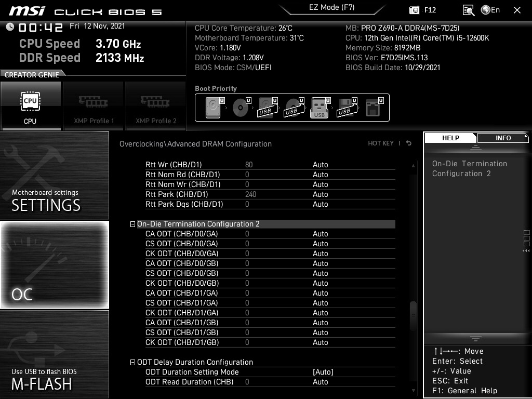Edit ODT Read Duration (CHB) Auto value
532x399 pixels.
(x=320, y=382)
